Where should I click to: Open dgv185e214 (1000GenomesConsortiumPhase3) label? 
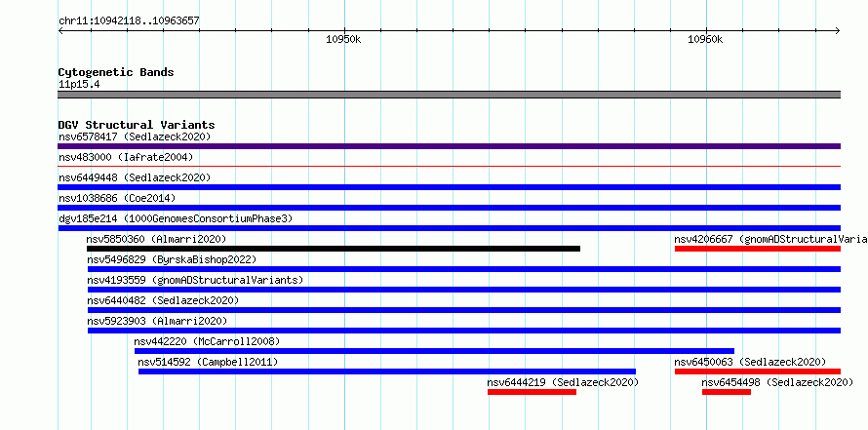[176, 218]
